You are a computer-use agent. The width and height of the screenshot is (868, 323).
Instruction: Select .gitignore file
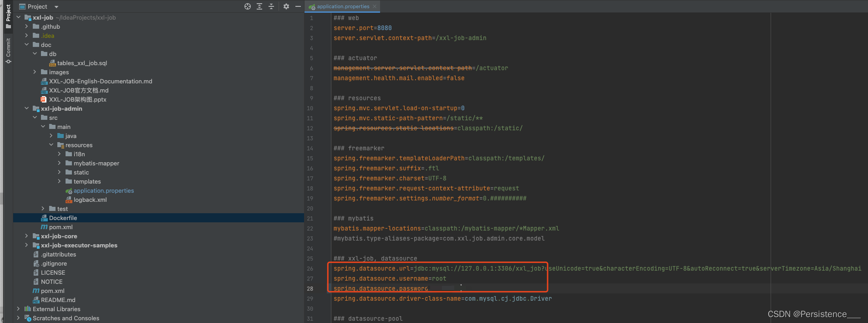pos(54,263)
